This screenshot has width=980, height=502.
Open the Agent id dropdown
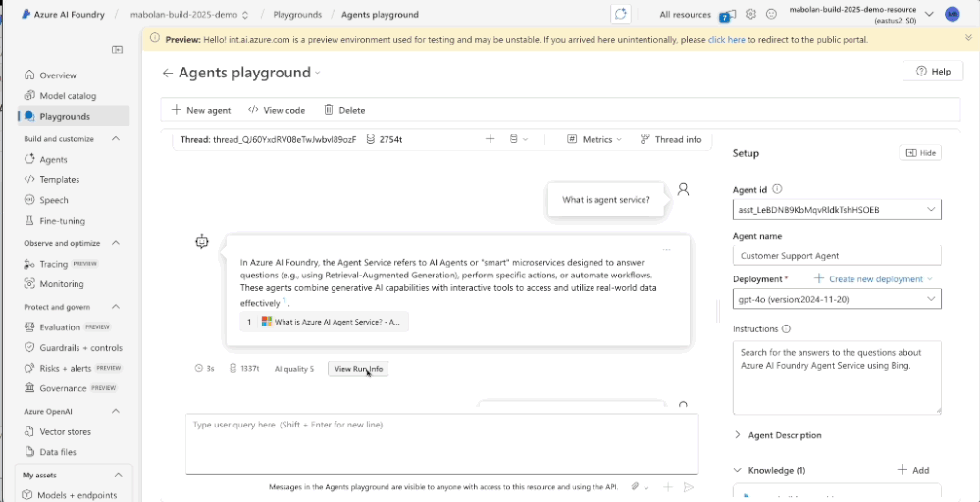tap(837, 210)
